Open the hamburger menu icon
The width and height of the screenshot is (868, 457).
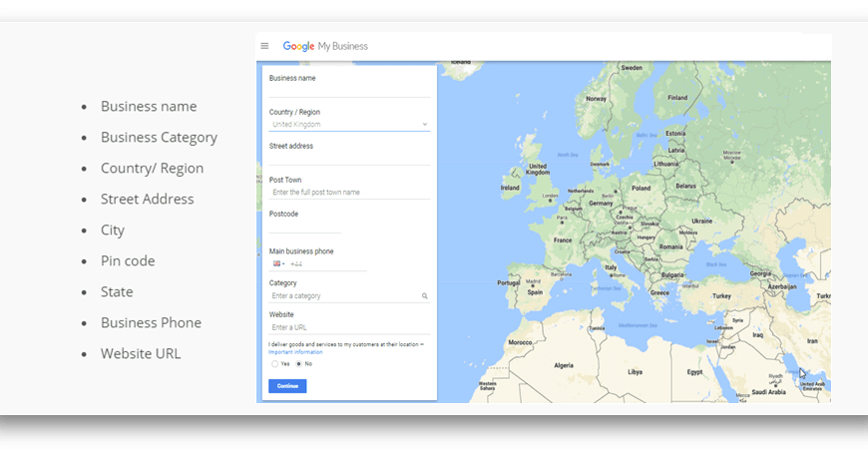click(264, 46)
